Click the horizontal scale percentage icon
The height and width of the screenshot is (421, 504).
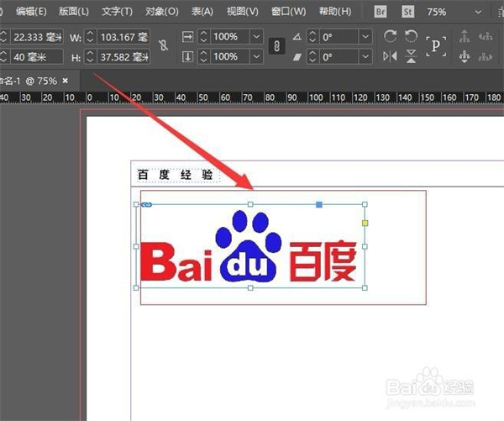tap(187, 37)
